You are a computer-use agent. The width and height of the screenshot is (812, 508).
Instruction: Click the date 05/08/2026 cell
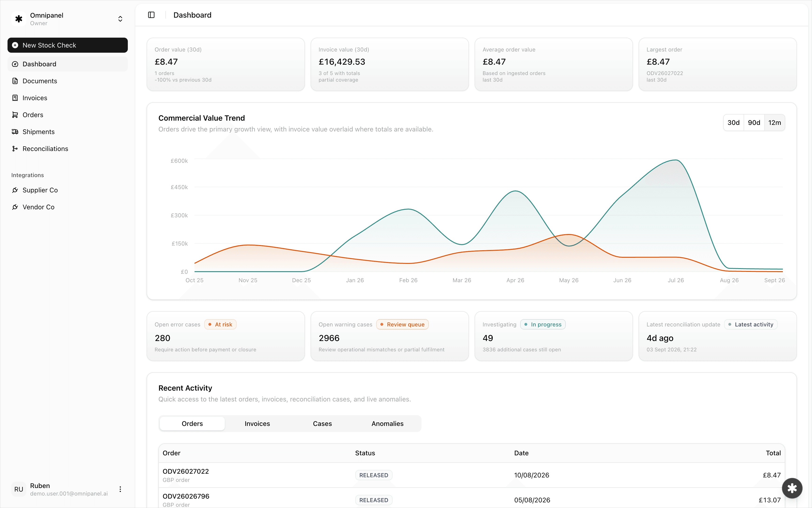pyautogui.click(x=532, y=500)
